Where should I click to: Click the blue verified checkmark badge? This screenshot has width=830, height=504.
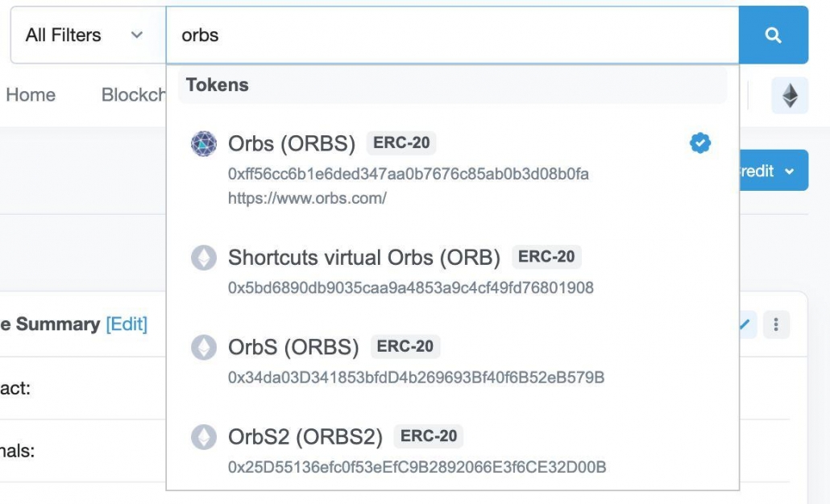tap(699, 143)
